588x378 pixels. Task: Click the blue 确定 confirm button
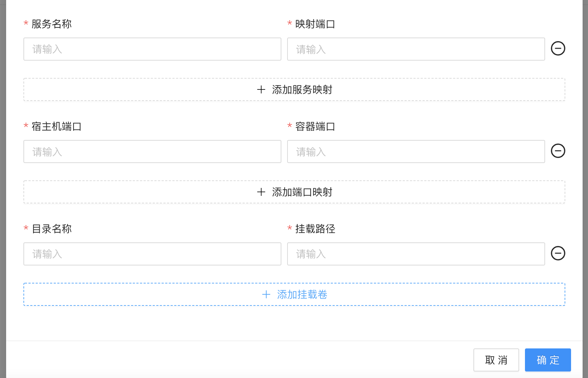(x=548, y=360)
